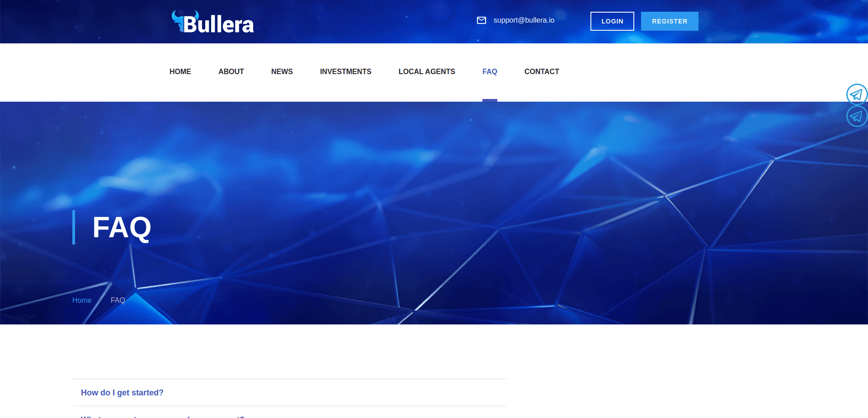Open the lower Telegram chat icon
Viewport: 868px width, 418px height.
(x=856, y=116)
